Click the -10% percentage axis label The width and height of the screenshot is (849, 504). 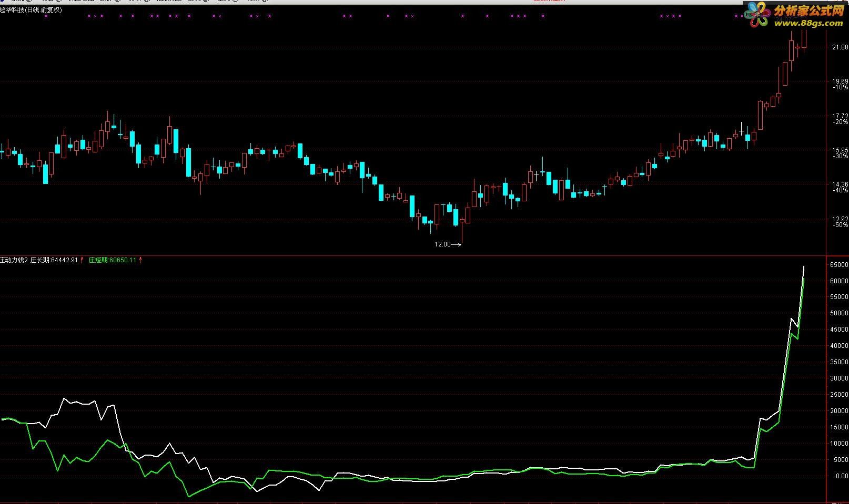click(841, 88)
